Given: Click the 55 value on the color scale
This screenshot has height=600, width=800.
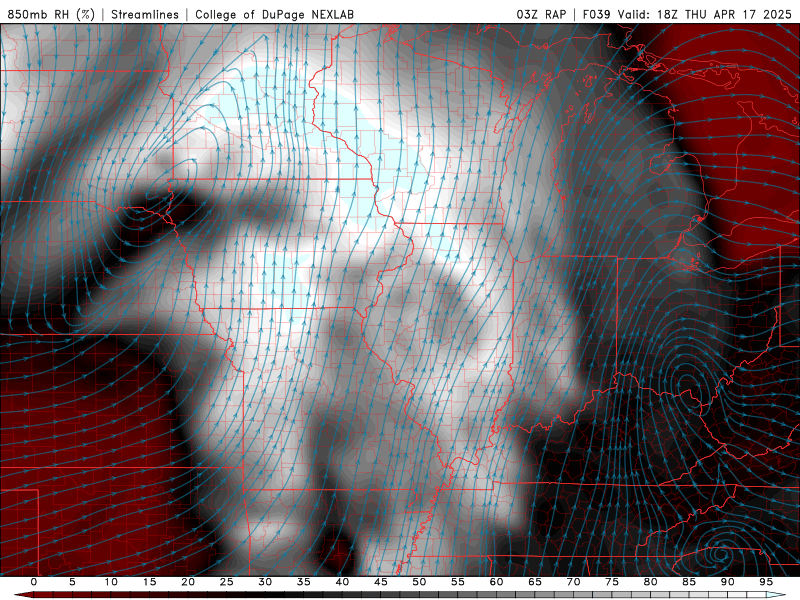Looking at the screenshot, I should tap(458, 582).
